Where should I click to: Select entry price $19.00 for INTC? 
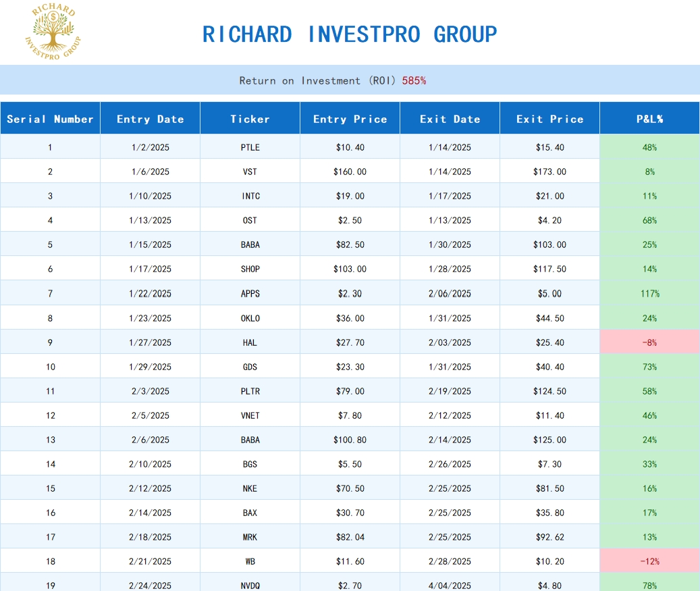tap(350, 196)
